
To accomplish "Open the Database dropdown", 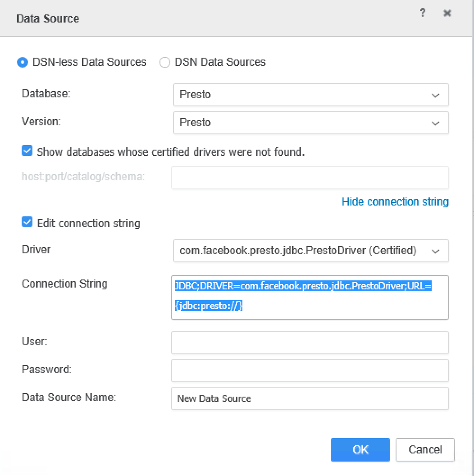I will coord(310,95).
